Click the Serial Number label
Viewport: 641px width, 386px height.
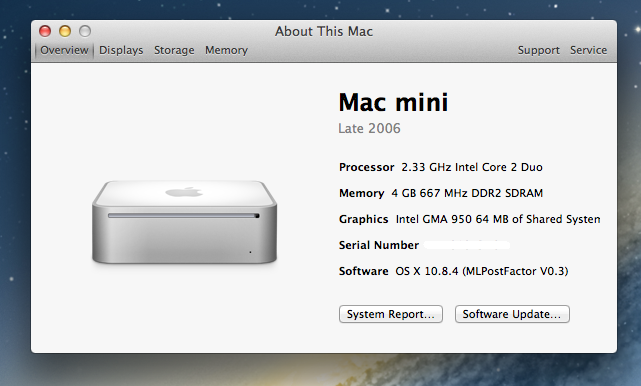pos(379,245)
